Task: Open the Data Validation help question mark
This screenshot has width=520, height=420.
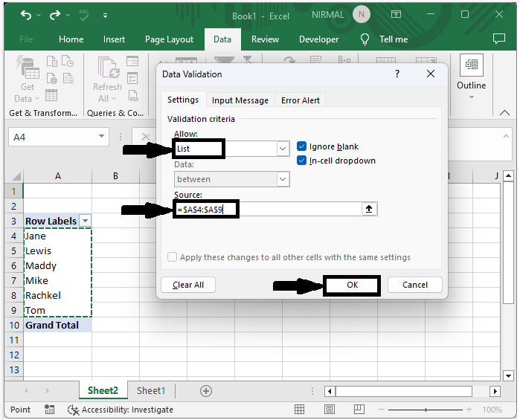Action: 397,74
